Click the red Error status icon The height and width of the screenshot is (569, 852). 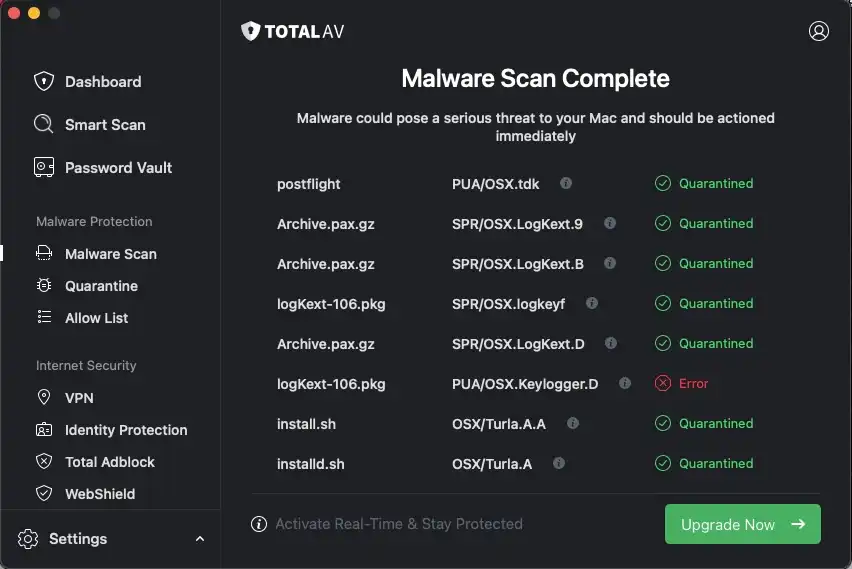[662, 383]
